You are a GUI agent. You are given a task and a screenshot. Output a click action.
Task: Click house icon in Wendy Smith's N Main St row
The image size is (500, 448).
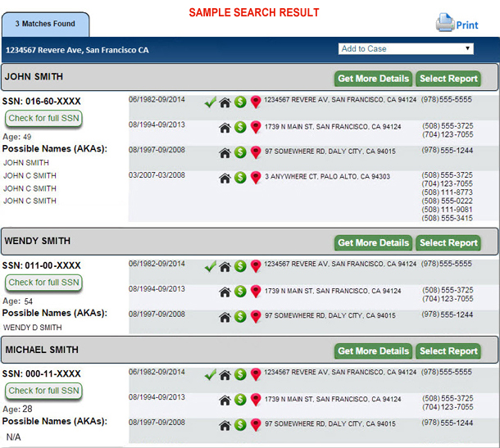point(225,292)
